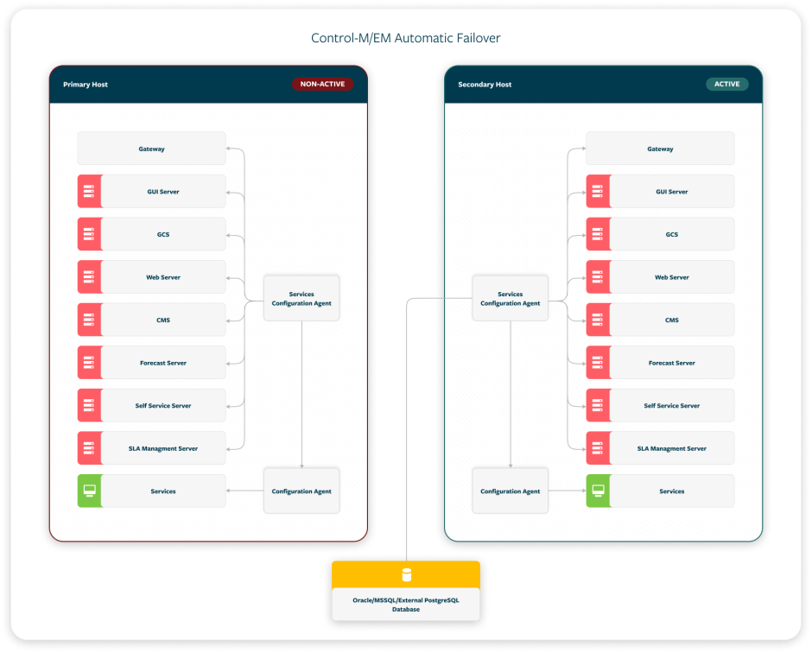Click the server icon beside Primary CMS
The width and height of the screenshot is (812, 653).
(x=89, y=320)
